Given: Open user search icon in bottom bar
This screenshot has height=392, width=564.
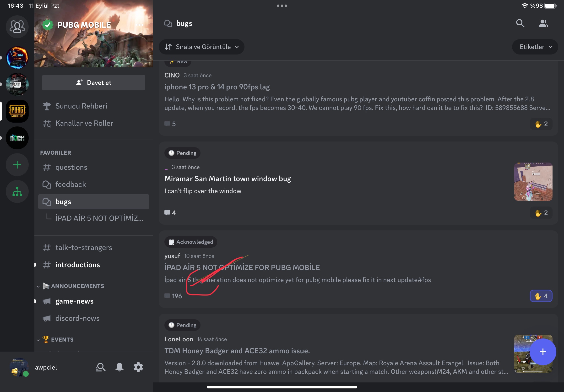Looking at the screenshot, I should (x=100, y=367).
